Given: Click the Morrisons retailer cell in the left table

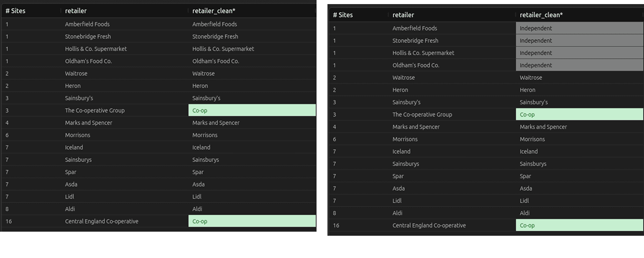Looking at the screenshot, I should click(x=78, y=135).
